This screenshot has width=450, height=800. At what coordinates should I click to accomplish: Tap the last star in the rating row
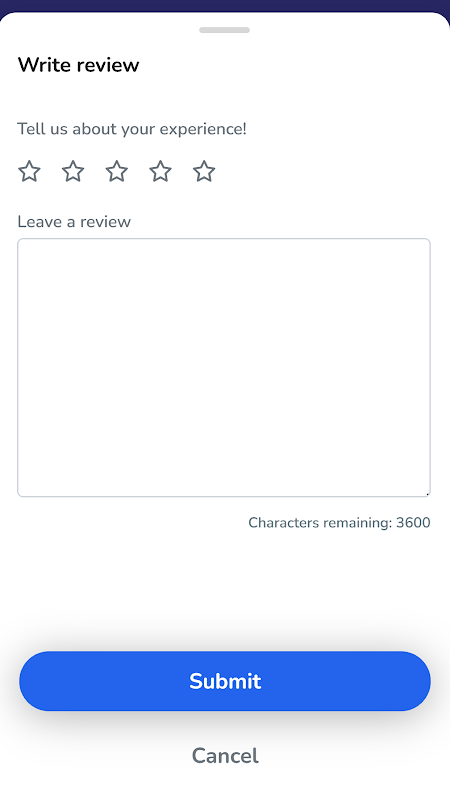click(204, 171)
